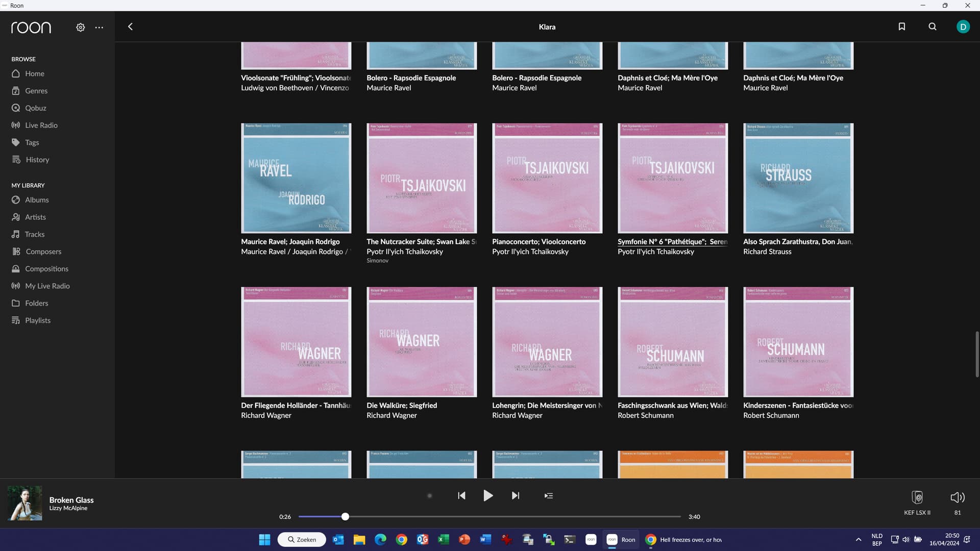Open File Explorer in taskbar
Screen dimensions: 980x551
coord(359,540)
